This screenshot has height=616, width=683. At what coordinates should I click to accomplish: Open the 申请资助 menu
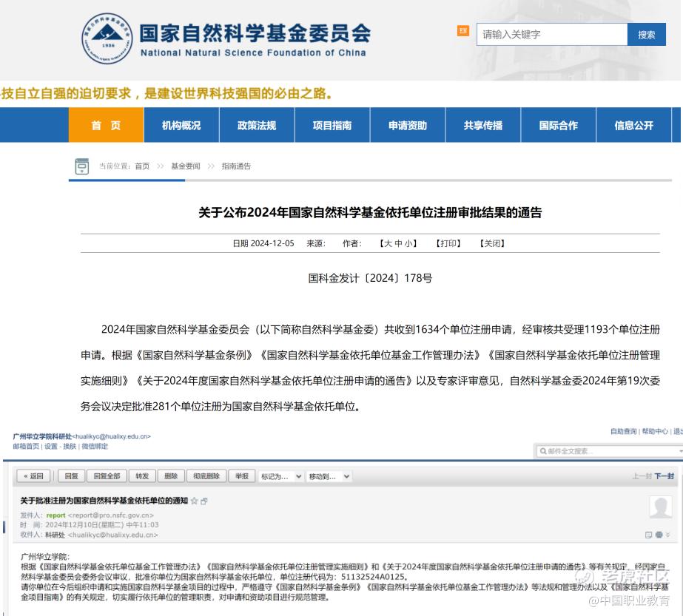tap(408, 126)
